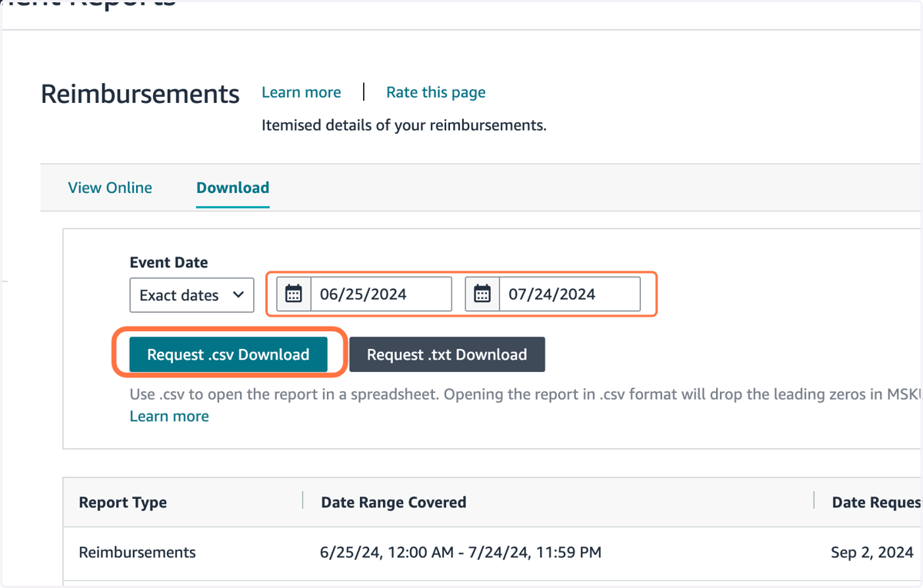Edit the start date field 06/25/2024
This screenshot has height=588, width=923.
[382, 294]
